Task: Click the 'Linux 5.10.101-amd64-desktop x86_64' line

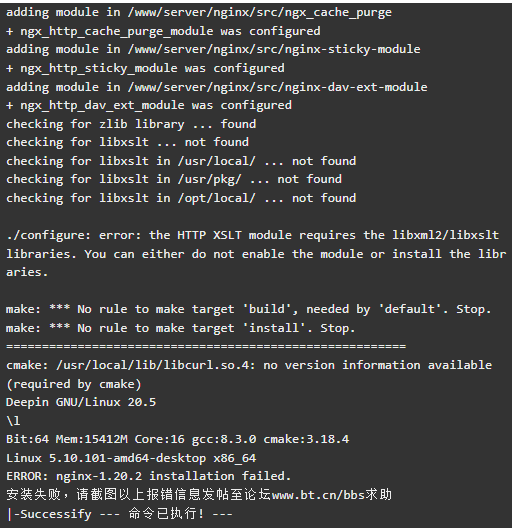Action: click(x=131, y=458)
